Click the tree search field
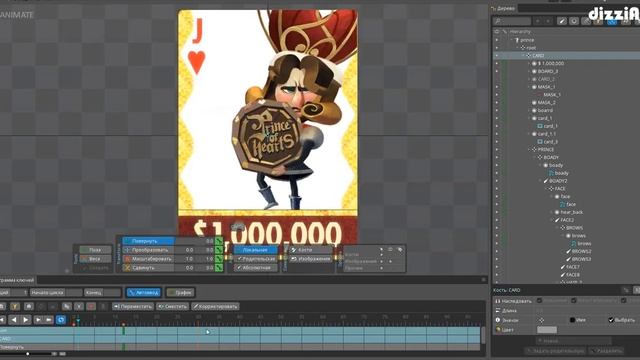Image resolution: width=640 pixels, height=360 pixels. [512, 21]
